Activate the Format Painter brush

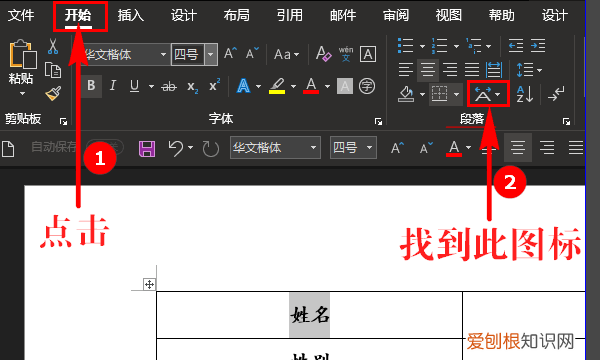click(x=53, y=93)
